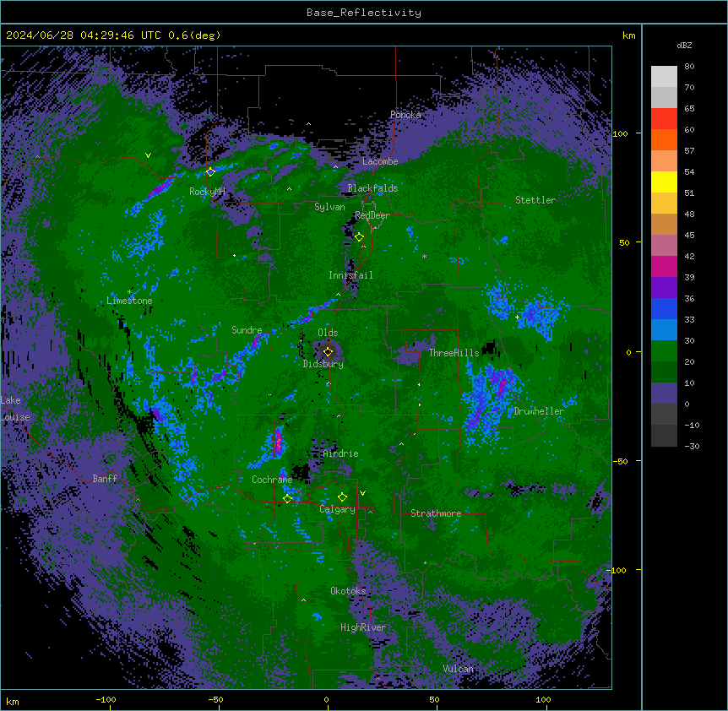
Task: Pick the white swatch below 80 dBZ
Action: tap(664, 77)
